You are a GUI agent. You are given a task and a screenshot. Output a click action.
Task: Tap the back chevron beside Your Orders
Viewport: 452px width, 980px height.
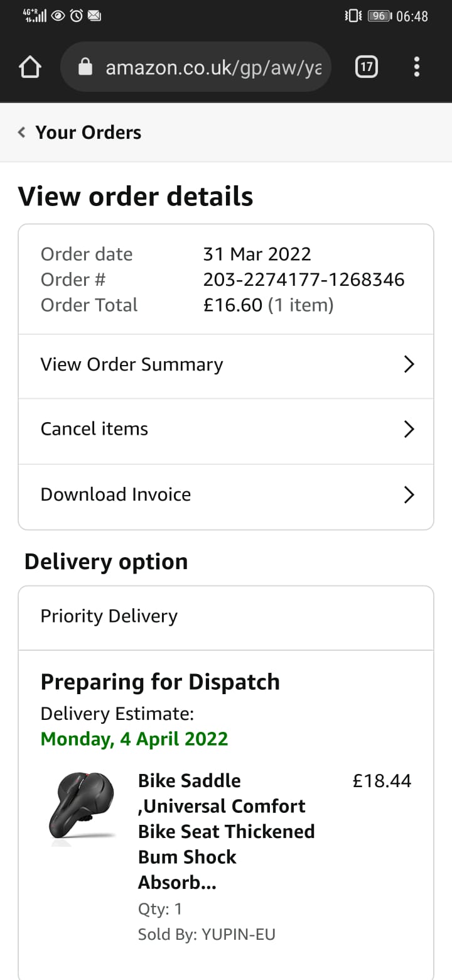click(x=22, y=132)
